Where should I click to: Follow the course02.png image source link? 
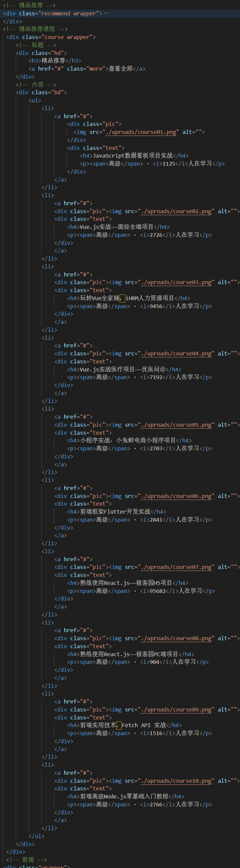point(176,211)
